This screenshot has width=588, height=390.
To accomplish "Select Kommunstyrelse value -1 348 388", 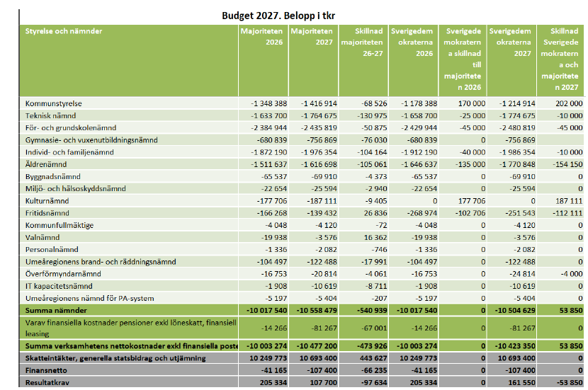I will 269,103.
